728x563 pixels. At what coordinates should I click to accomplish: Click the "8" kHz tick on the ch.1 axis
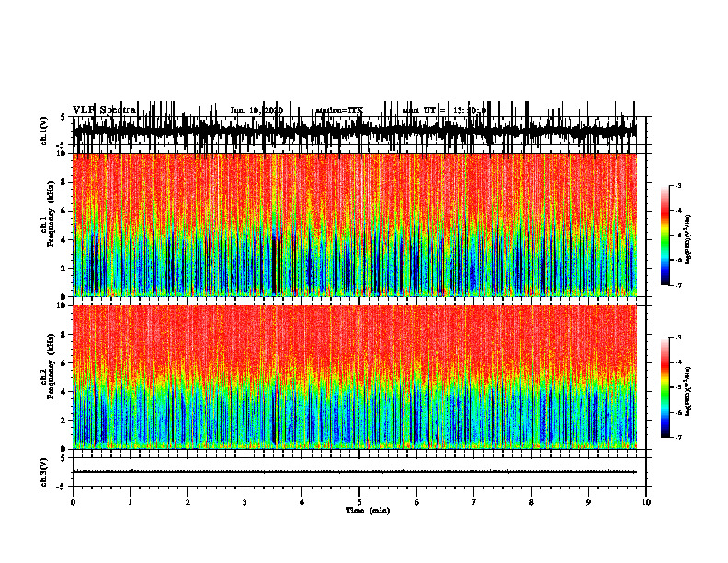(63, 182)
